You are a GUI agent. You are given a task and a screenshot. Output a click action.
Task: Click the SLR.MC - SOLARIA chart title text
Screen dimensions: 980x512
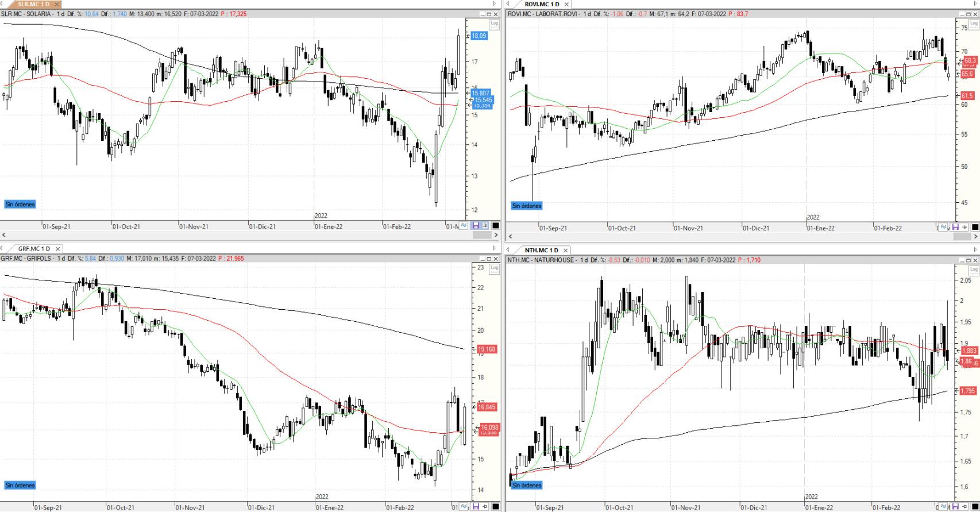pyautogui.click(x=26, y=14)
